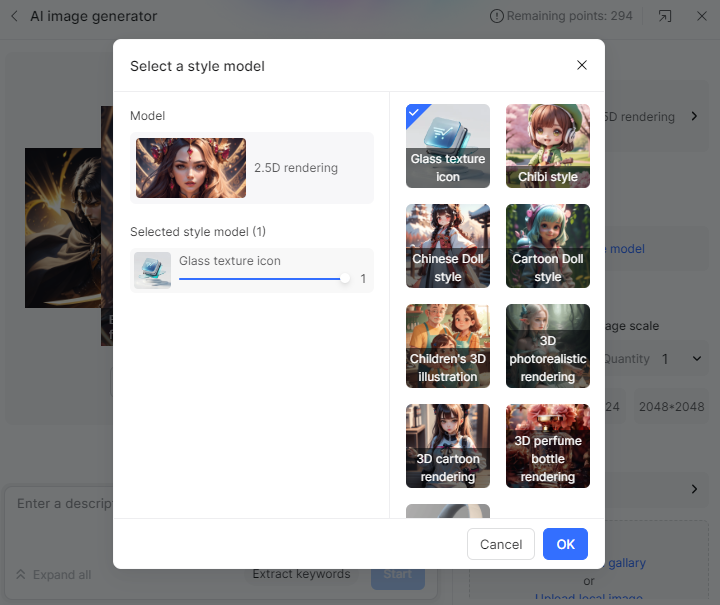Click the model link in background panel
This screenshot has width=720, height=605.
click(627, 249)
